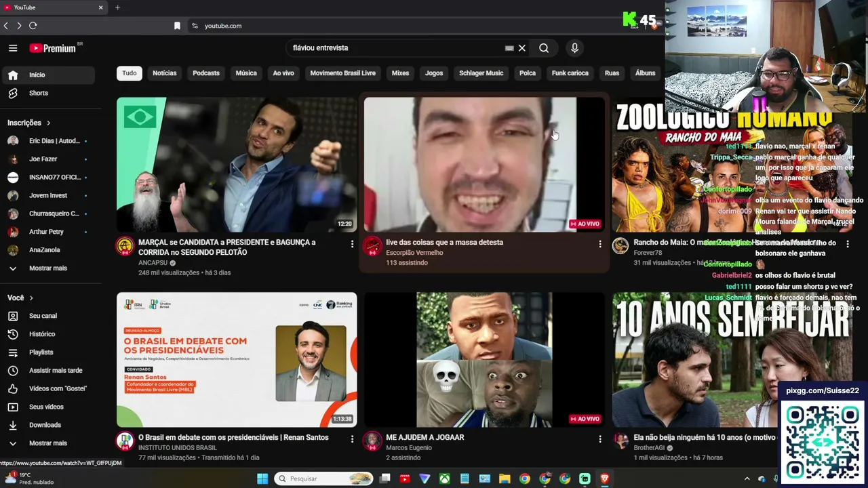Screen dimensions: 868x488
Task: Click the Windows taskbar Pesquisar search box
Action: [323, 479]
